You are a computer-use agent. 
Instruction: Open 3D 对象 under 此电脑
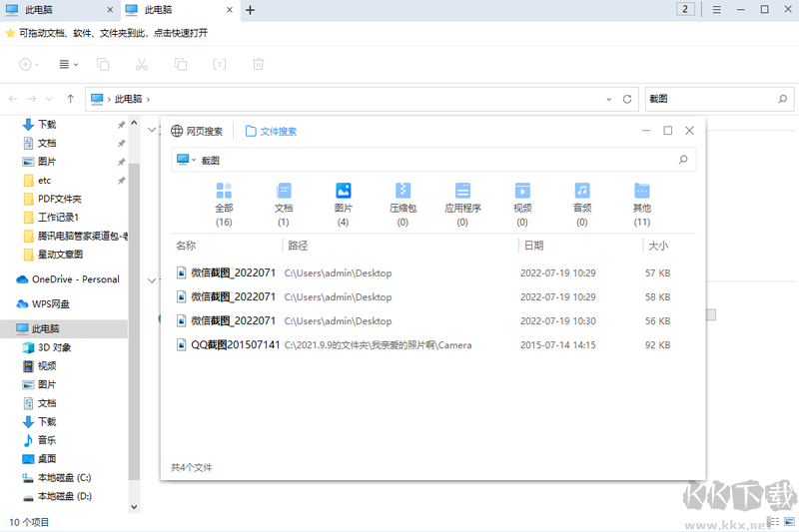click(54, 347)
